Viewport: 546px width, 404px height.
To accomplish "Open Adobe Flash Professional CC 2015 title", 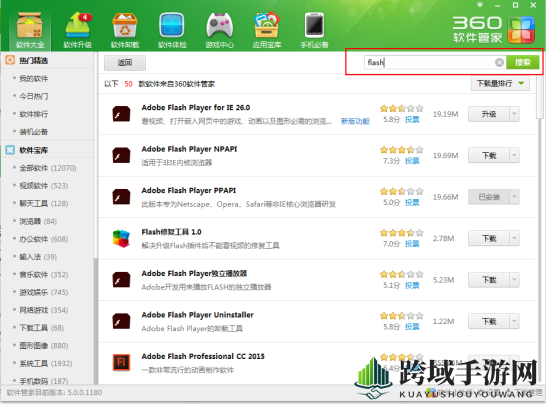I will coord(203,356).
